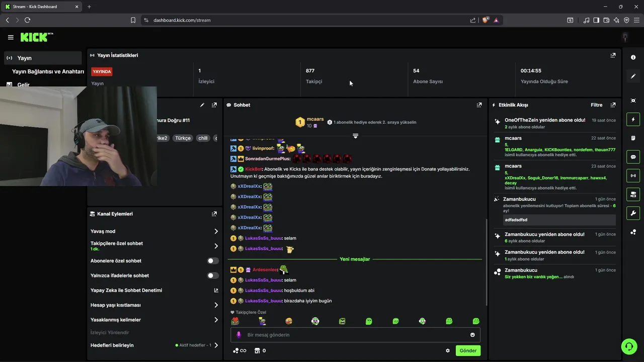Click the KICK logo
Screen dimensions: 644x362
click(37, 37)
